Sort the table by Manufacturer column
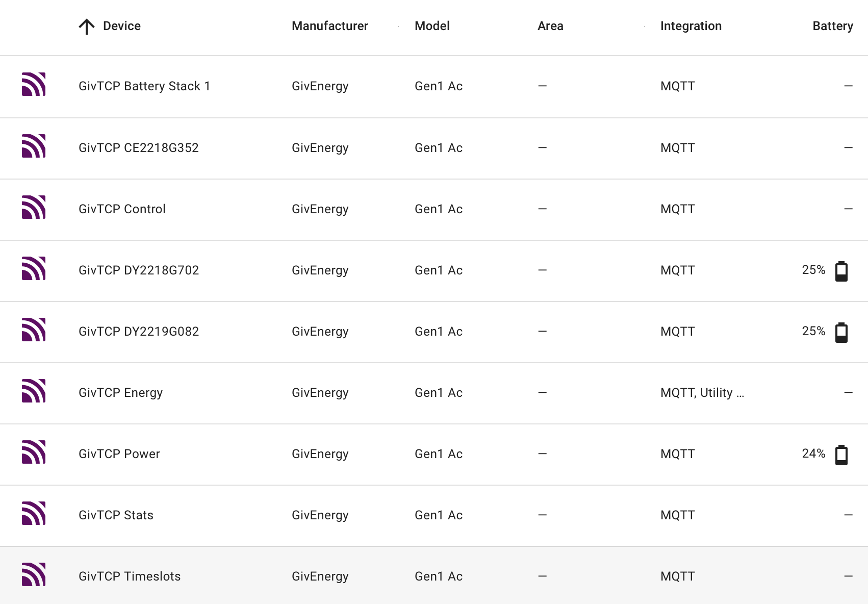The width and height of the screenshot is (868, 604). tap(330, 26)
